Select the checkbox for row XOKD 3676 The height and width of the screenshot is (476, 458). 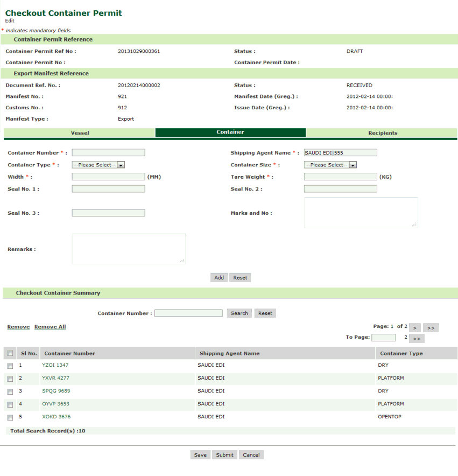[x=10, y=417]
